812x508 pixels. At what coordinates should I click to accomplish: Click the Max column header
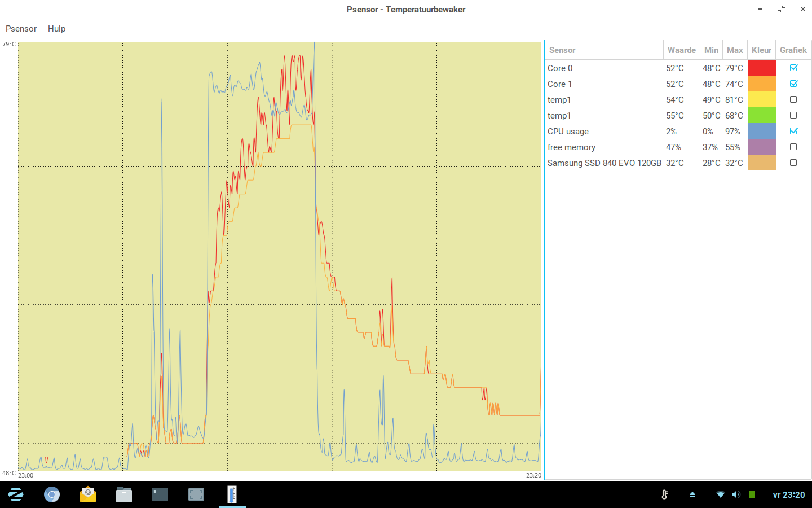click(x=735, y=50)
